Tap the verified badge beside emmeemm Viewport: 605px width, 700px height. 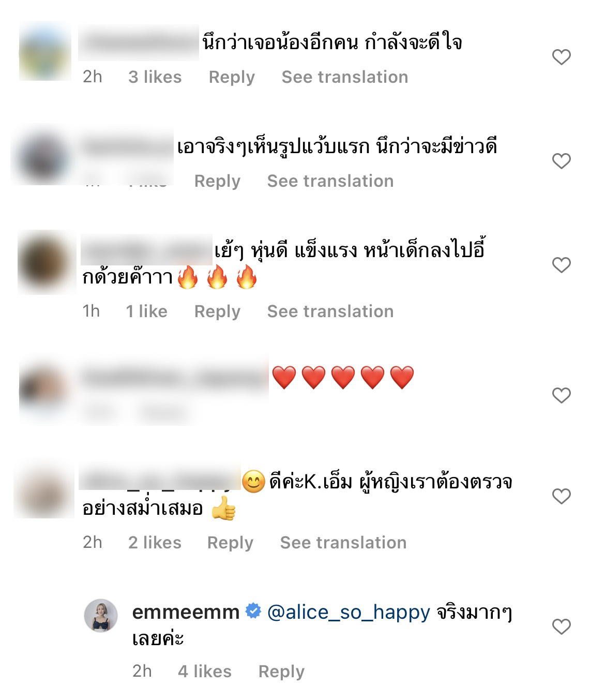pos(253,611)
